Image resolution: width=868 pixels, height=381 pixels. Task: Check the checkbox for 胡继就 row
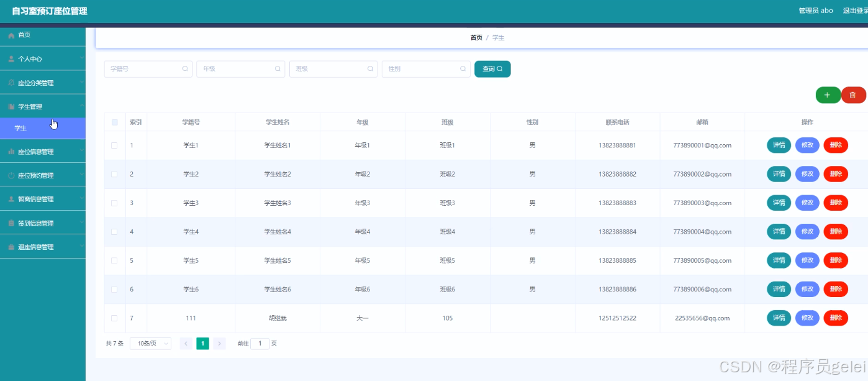click(115, 318)
